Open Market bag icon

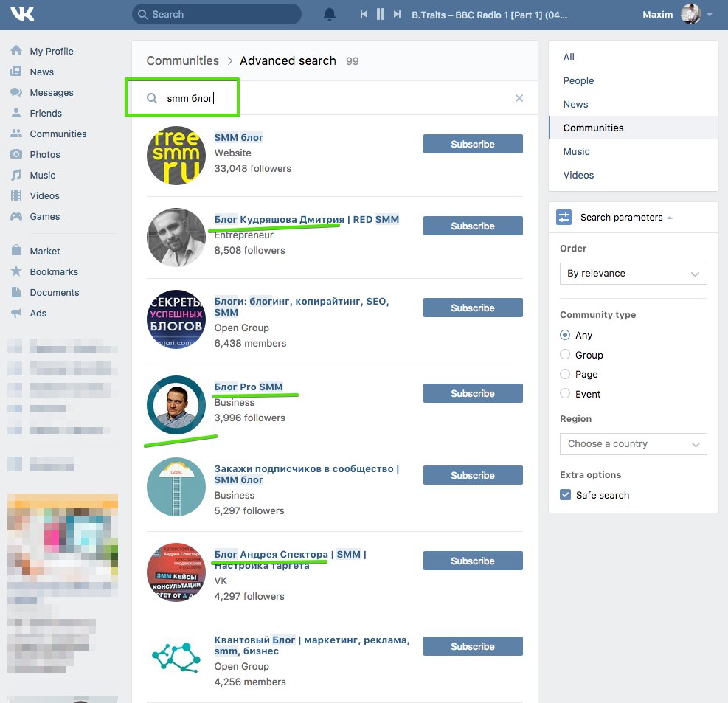click(x=16, y=250)
